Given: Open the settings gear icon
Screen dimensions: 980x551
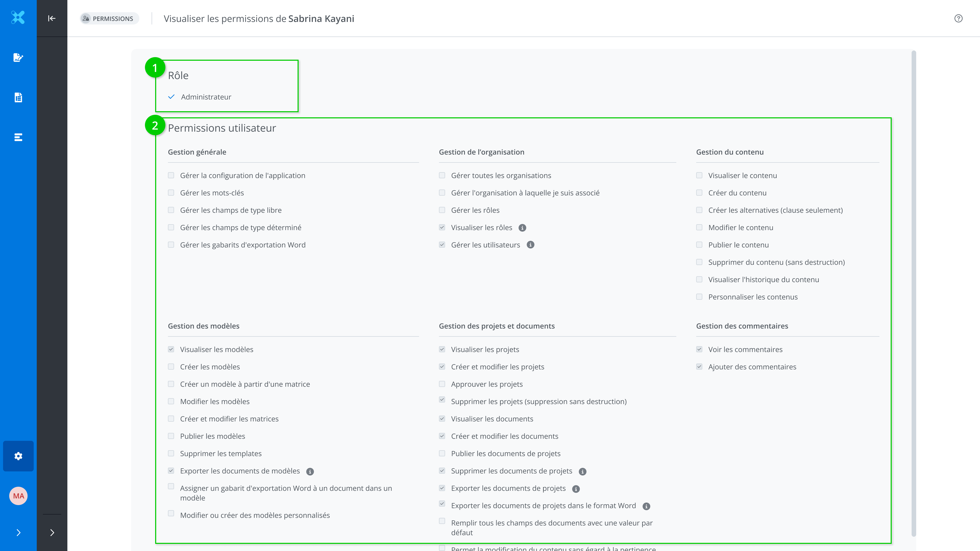Looking at the screenshot, I should pyautogui.click(x=18, y=456).
